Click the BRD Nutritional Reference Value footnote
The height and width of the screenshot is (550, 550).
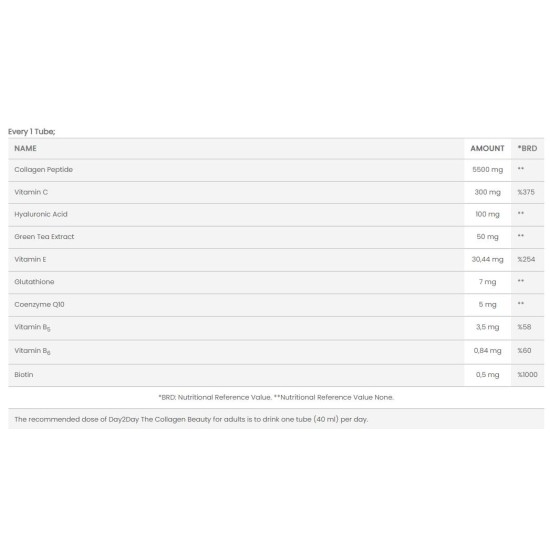click(276, 397)
